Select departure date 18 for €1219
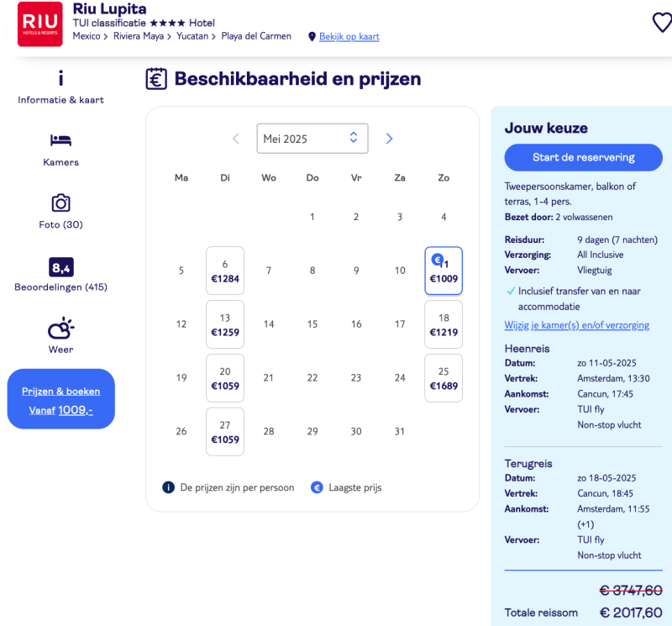 444,324
